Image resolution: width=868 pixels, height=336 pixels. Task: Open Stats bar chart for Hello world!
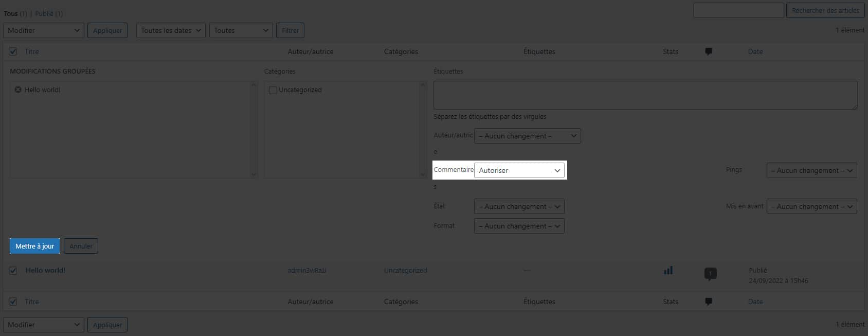(668, 270)
